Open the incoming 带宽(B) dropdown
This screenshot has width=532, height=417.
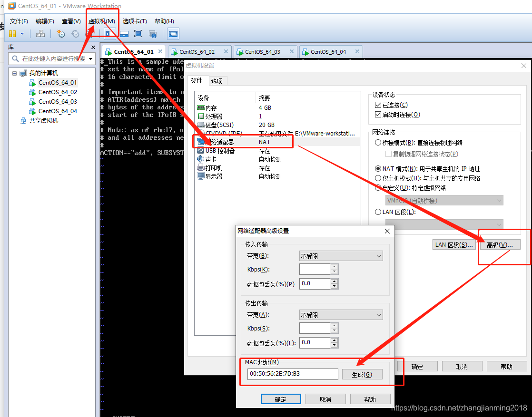pyautogui.click(x=341, y=256)
